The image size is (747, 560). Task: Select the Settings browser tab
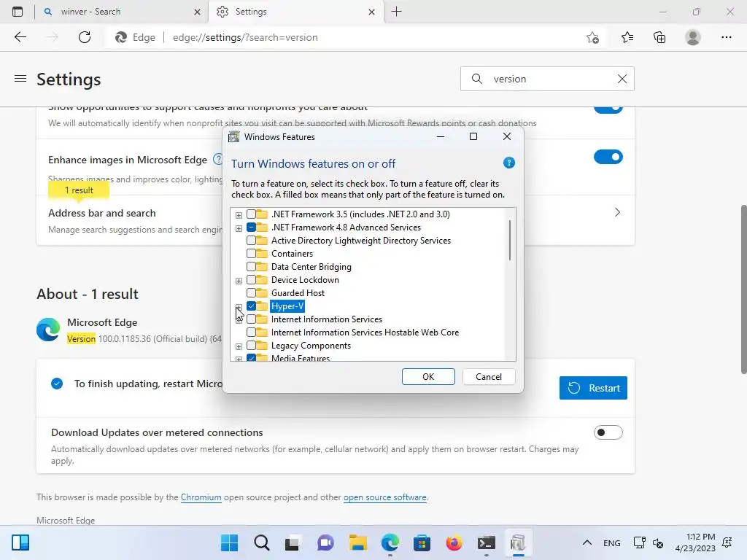click(295, 12)
